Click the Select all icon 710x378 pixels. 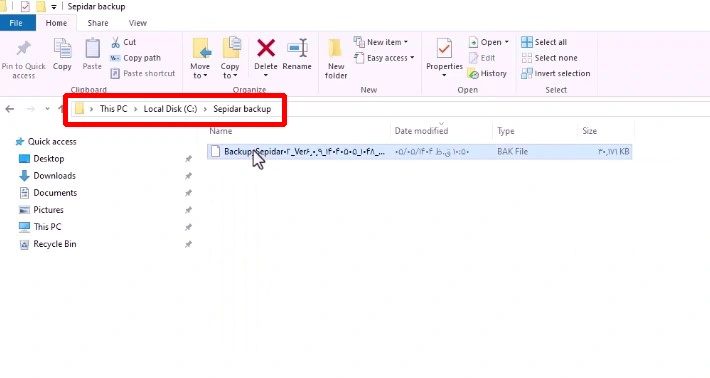pos(527,42)
